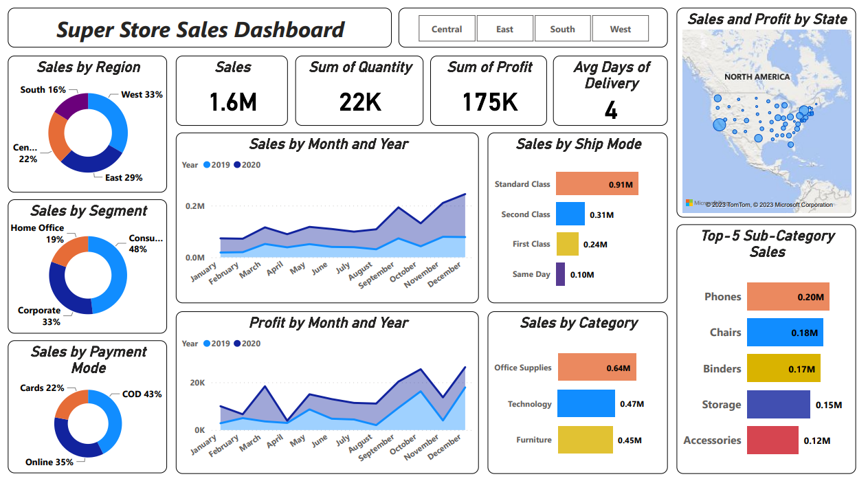This screenshot has height=481, width=868.
Task: Click the Office Supplies bar in Sales by Category
Action: 597,367
